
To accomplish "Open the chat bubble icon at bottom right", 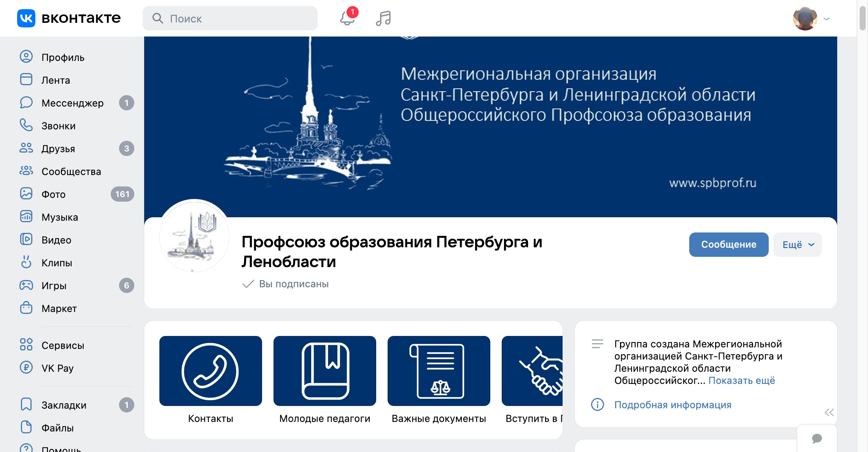I will click(x=817, y=439).
